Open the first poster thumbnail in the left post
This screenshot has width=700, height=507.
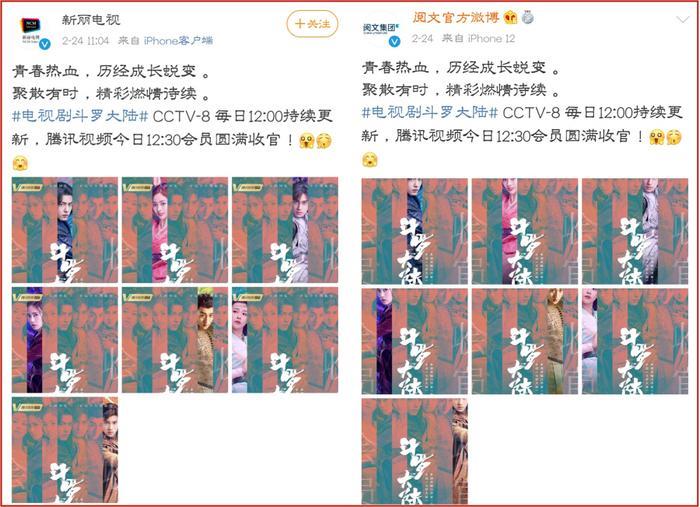pyautogui.click(x=65, y=230)
